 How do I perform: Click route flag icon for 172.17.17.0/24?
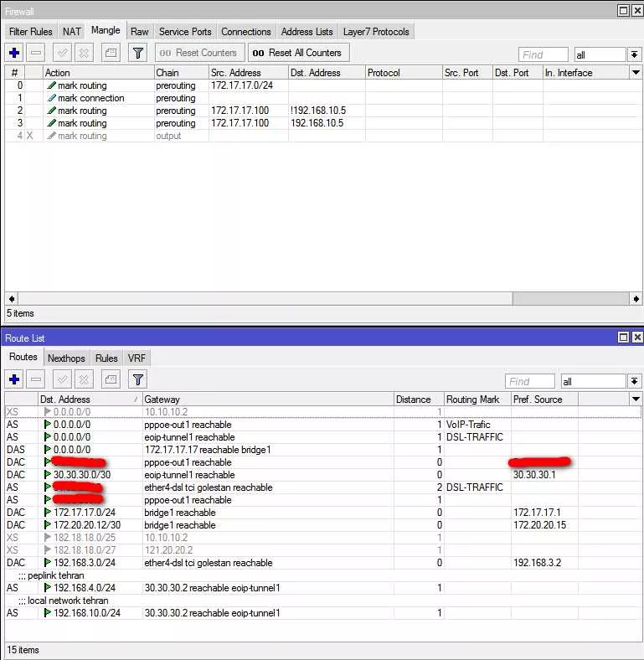[48, 513]
